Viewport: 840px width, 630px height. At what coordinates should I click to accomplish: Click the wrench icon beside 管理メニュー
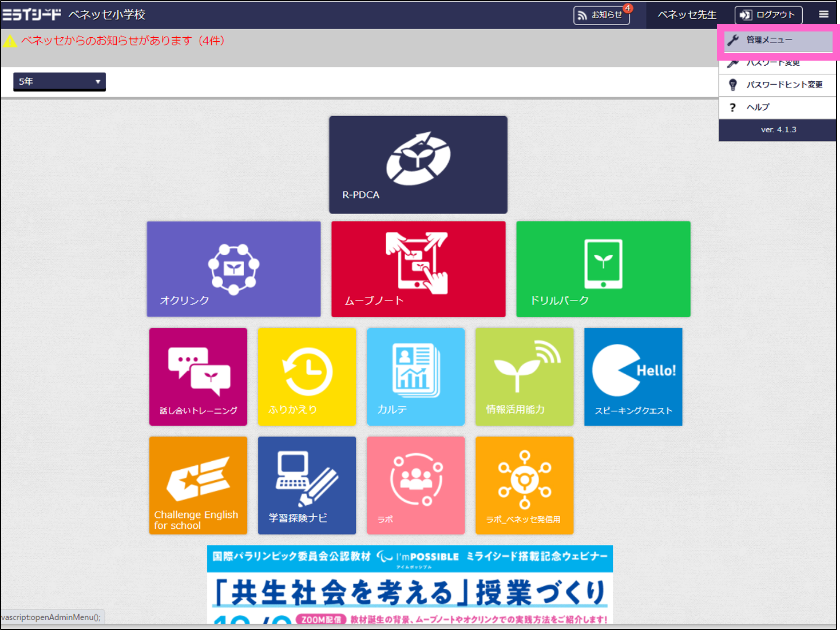tap(733, 40)
